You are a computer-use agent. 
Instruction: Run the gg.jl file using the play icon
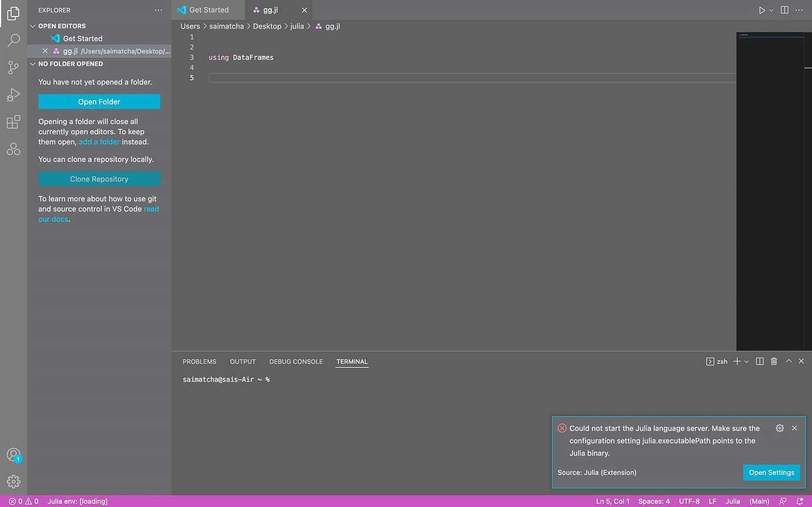(761, 10)
